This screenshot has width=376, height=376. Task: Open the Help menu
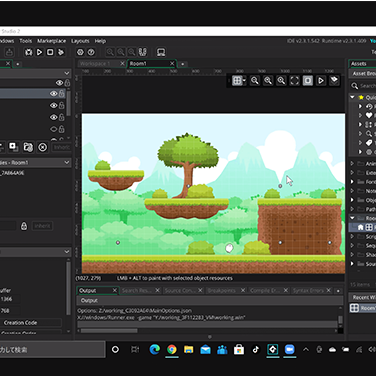100,41
